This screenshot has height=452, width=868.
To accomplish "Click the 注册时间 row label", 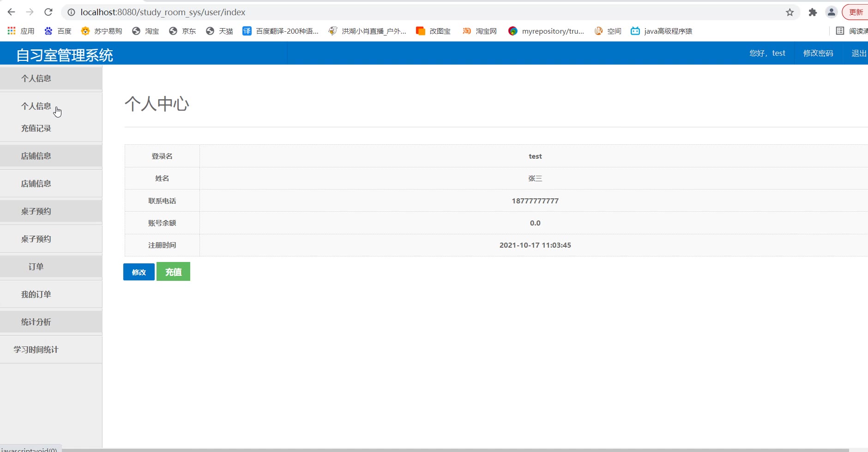I will click(x=162, y=245).
